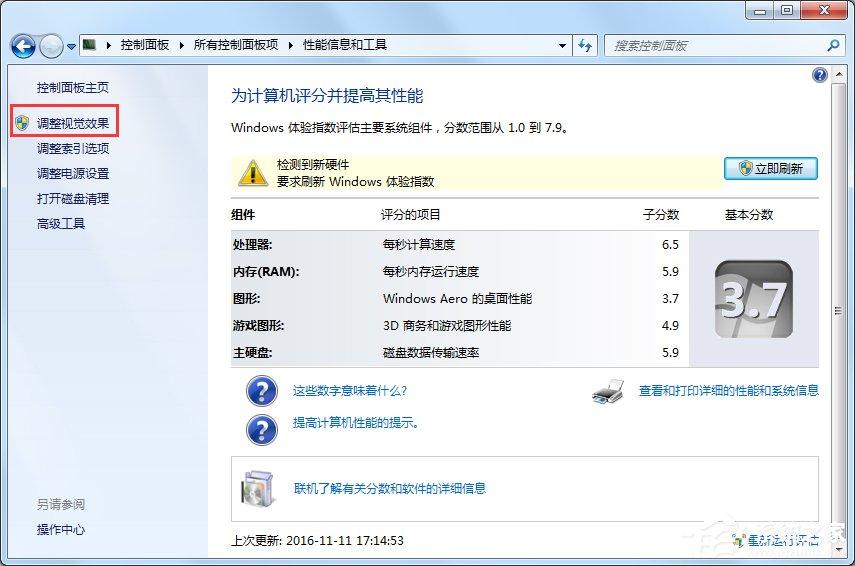Maximize the window
This screenshot has width=855, height=566.
[x=787, y=10]
